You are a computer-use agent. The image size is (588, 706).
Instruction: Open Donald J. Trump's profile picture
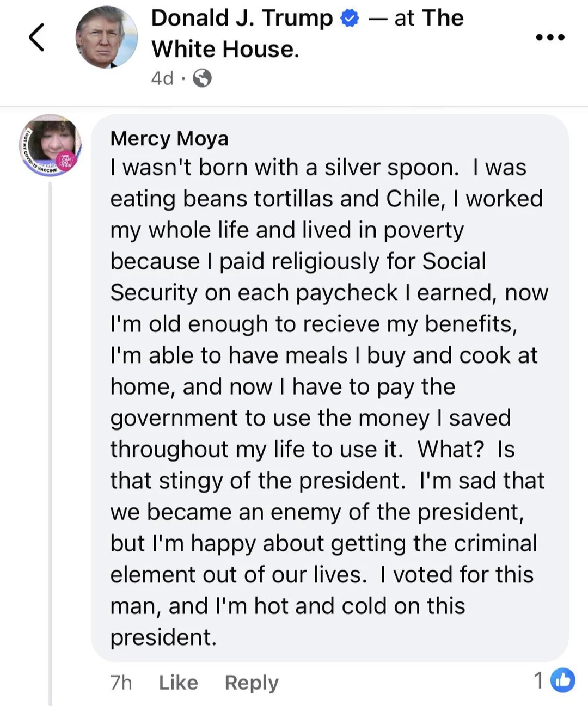tap(106, 37)
